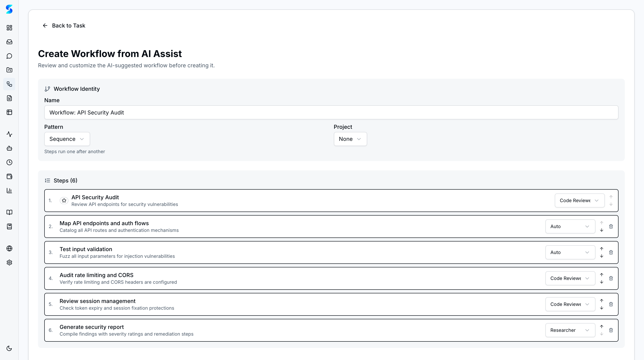The image size is (644, 360).
Task: Open the documentation book panel
Action: 9,212
